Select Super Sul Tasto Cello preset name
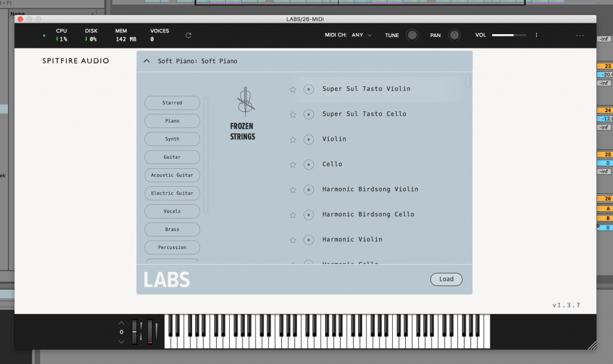 pos(365,114)
